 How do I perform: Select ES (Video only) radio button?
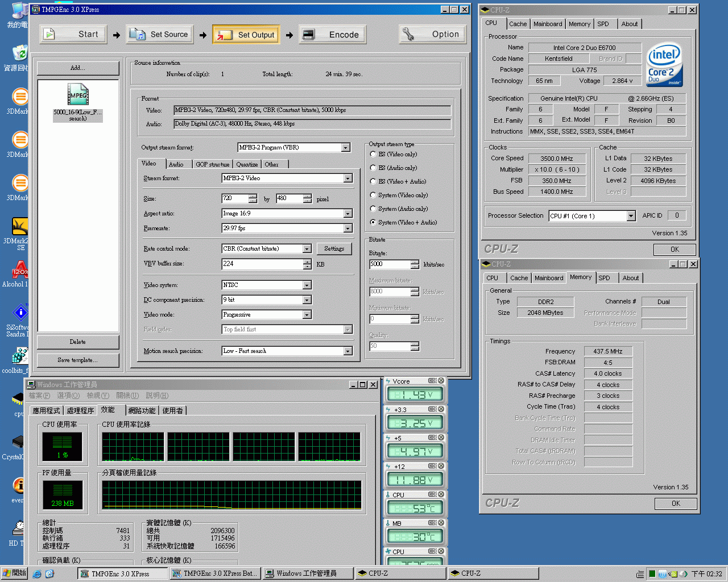click(373, 154)
